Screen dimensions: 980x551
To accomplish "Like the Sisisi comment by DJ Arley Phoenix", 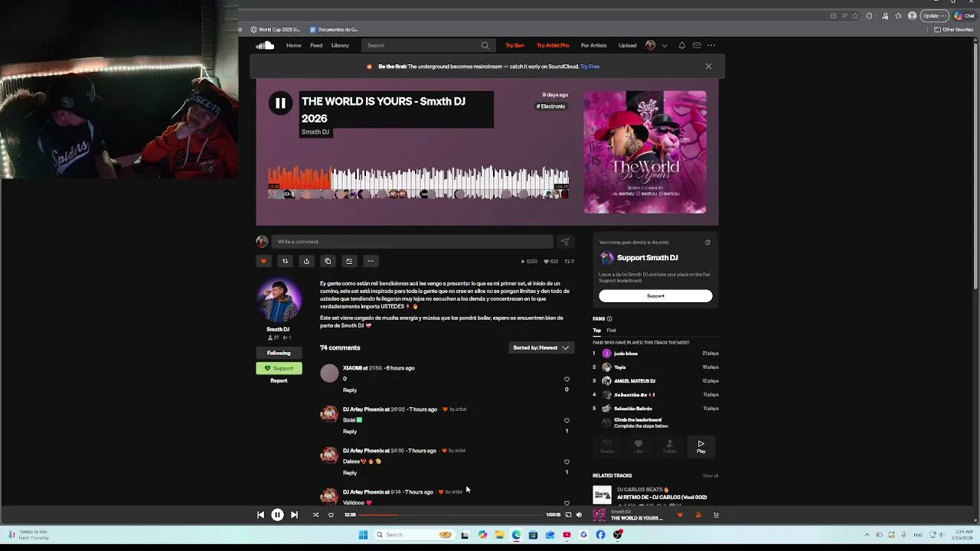I will (x=567, y=421).
